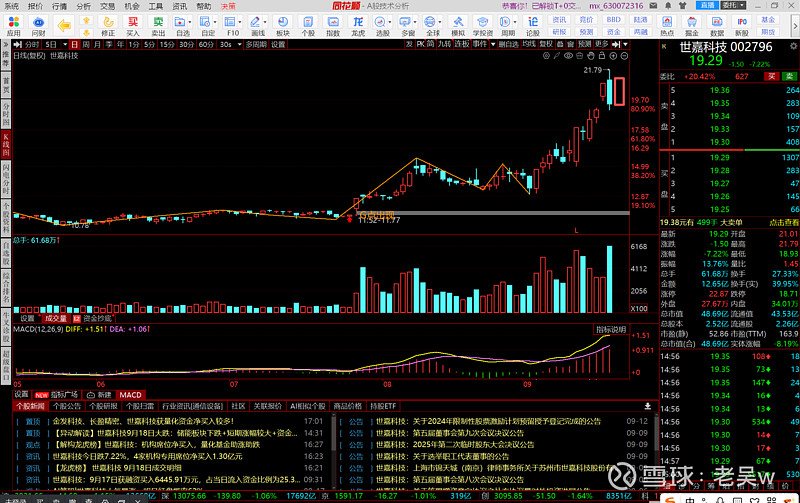Open the 模拟 simulated trading icon

[458, 25]
